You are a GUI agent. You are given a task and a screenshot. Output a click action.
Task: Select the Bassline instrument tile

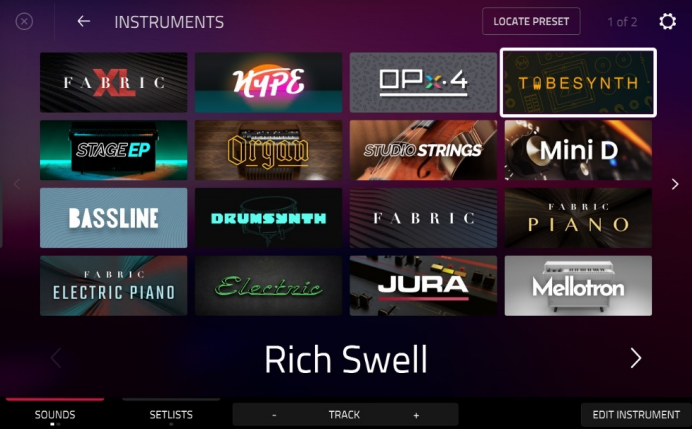[x=113, y=218]
